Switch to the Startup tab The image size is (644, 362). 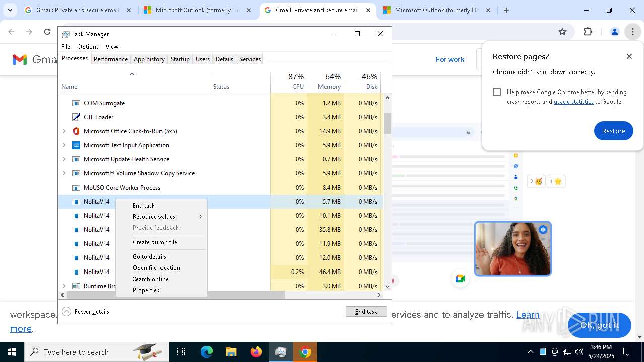[x=180, y=59]
